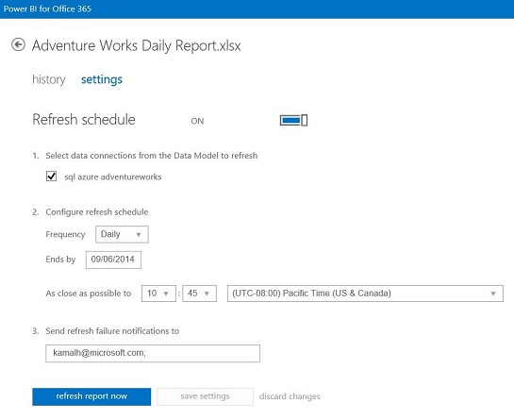The image size is (514, 420).
Task: Click the back arrow icon
Action: click(x=18, y=44)
